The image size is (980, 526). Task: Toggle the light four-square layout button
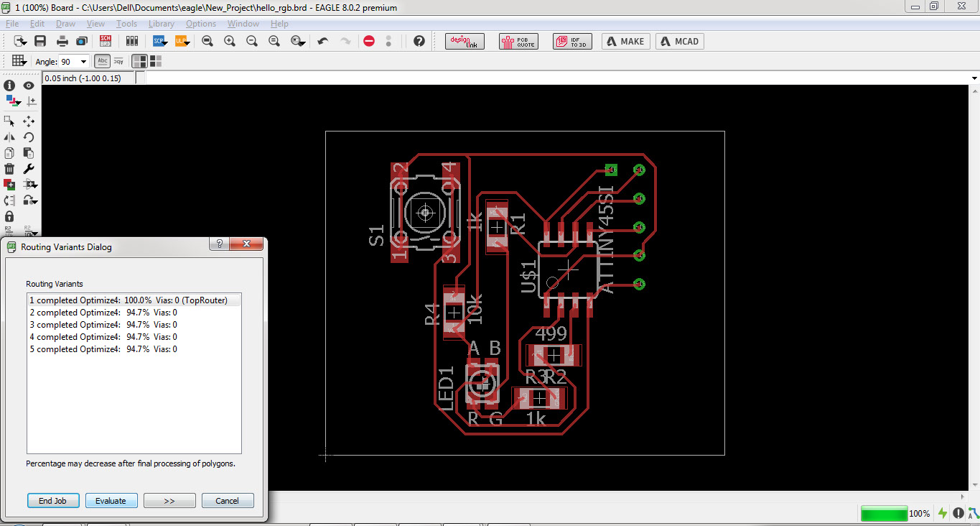coord(155,61)
